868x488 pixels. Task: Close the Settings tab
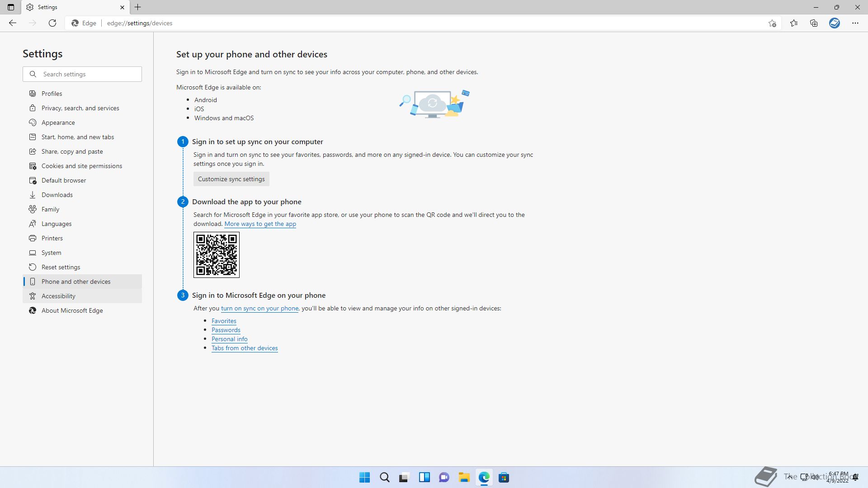[x=122, y=7]
